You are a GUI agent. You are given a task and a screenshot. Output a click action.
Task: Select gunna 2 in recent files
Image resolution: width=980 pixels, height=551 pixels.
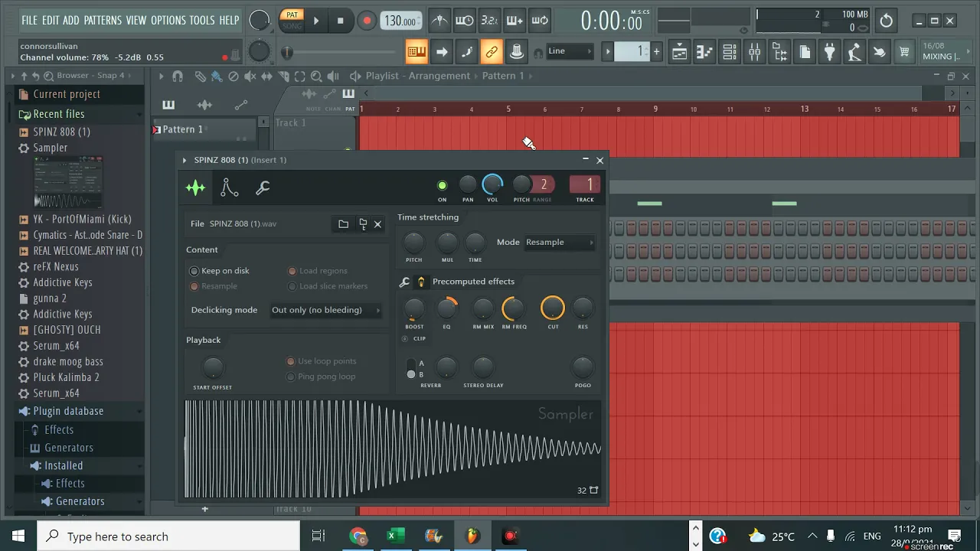pos(50,298)
